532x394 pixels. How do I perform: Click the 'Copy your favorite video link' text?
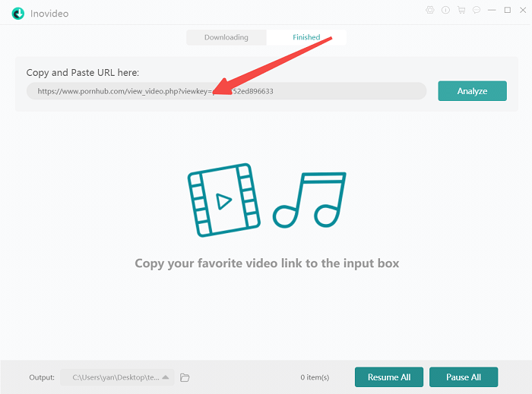coord(267,263)
